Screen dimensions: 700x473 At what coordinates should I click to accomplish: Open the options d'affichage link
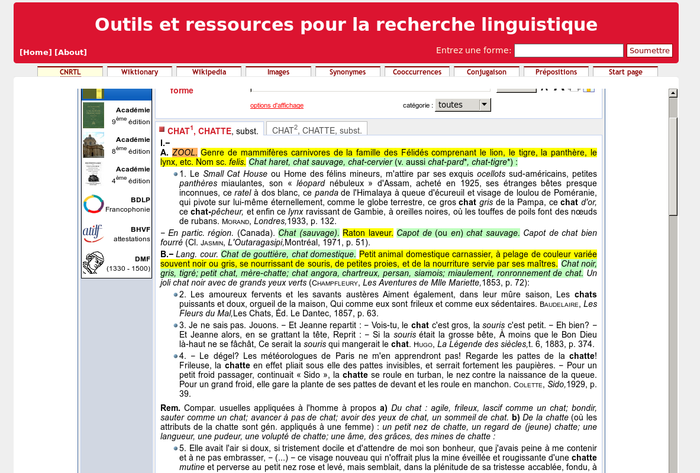(x=277, y=105)
